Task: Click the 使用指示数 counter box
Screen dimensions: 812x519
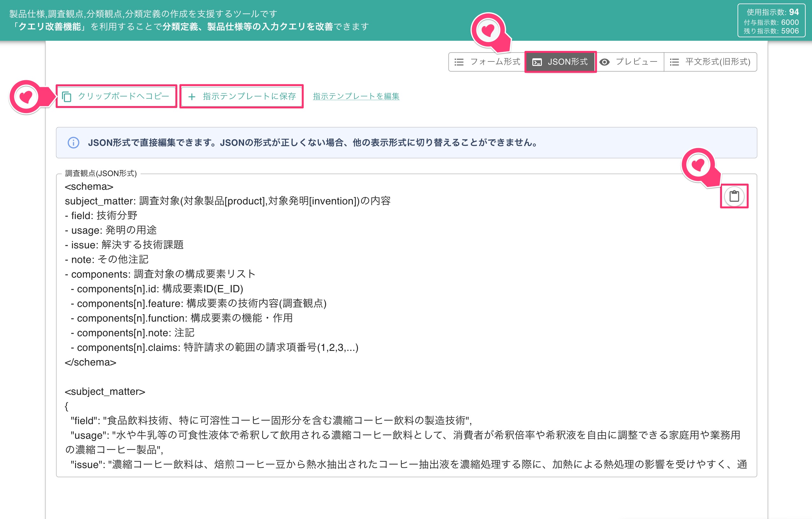Action: pos(771,21)
